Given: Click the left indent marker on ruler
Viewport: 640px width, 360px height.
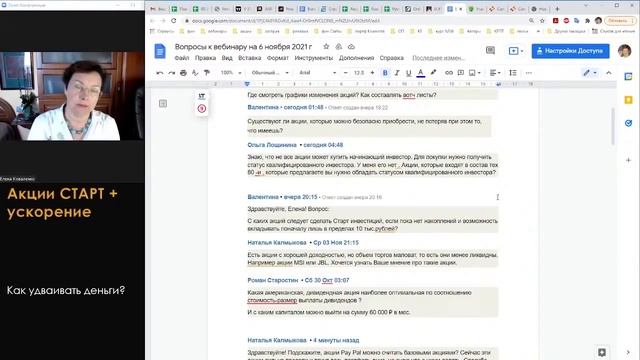Looking at the screenshot, I should coord(247,84).
